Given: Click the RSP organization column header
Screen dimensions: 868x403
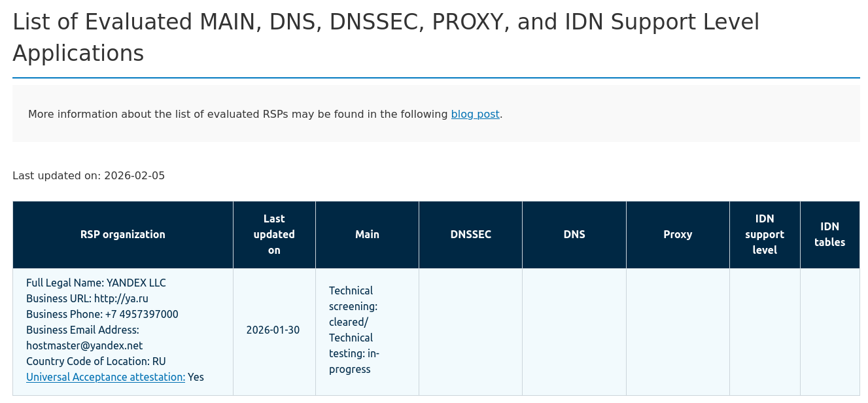Looking at the screenshot, I should (123, 234).
